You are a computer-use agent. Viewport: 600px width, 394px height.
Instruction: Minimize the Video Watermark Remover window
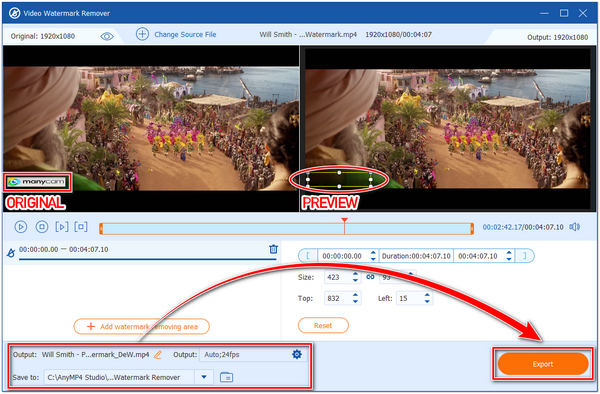point(544,13)
